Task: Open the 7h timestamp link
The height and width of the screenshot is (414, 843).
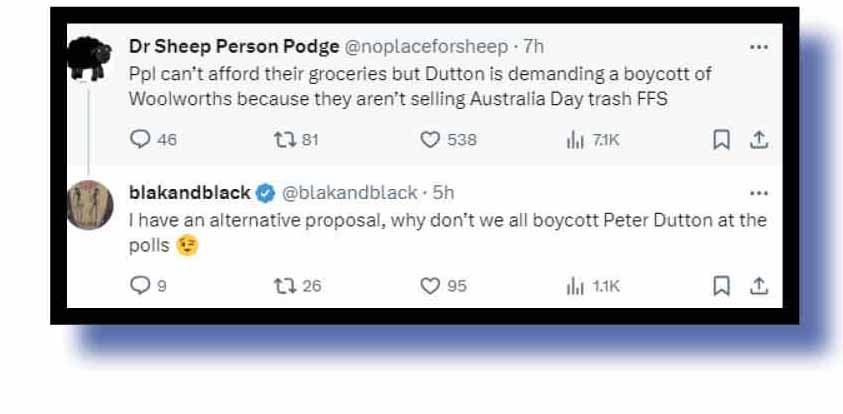Action: [x=535, y=46]
